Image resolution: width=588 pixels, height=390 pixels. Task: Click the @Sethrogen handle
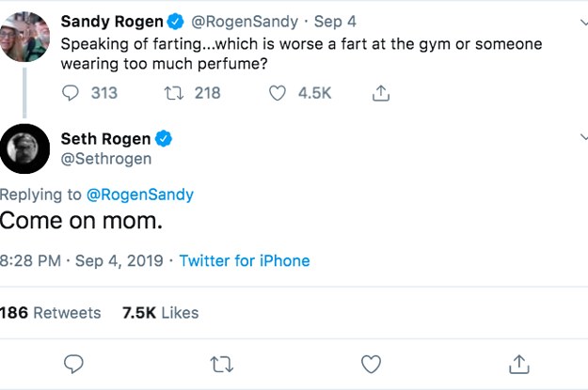tap(105, 159)
